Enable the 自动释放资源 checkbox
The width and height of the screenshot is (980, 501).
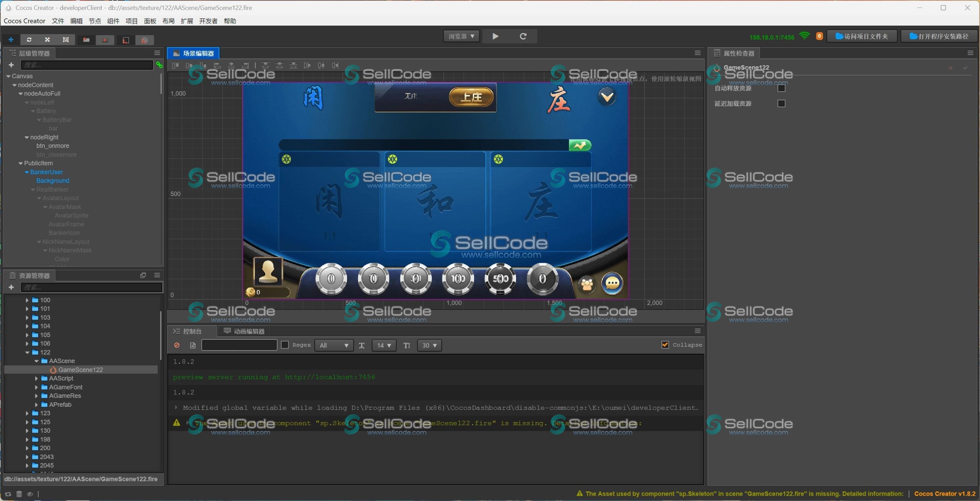[x=781, y=88]
